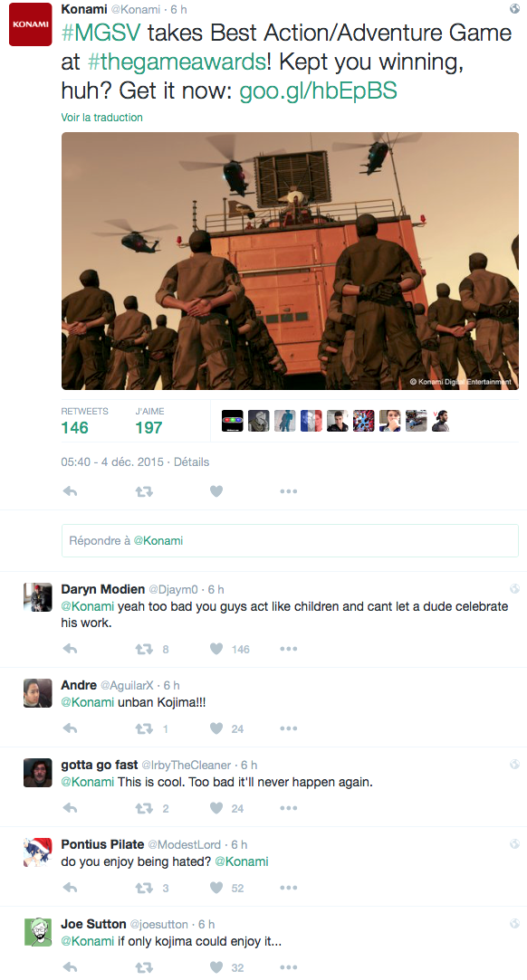Image resolution: width=527 pixels, height=980 pixels.
Task: Open more options on Andre's reply
Action: 288,728
